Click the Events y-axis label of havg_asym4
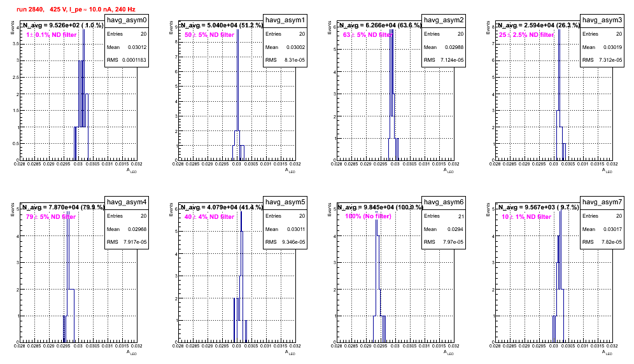This screenshot has height=364, width=634. pos(13,209)
